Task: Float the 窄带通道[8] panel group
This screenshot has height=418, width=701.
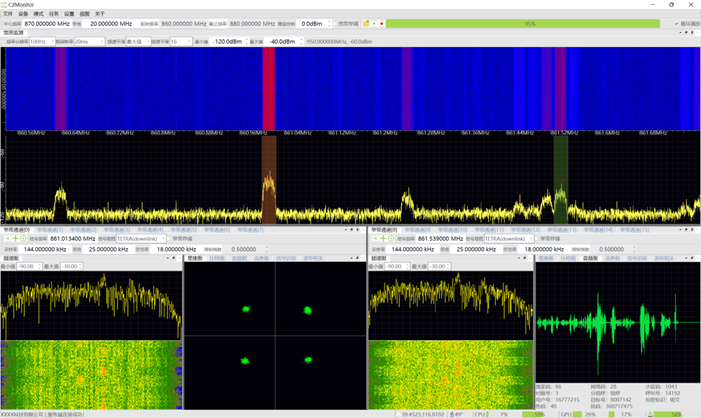Action: pyautogui.click(x=687, y=230)
